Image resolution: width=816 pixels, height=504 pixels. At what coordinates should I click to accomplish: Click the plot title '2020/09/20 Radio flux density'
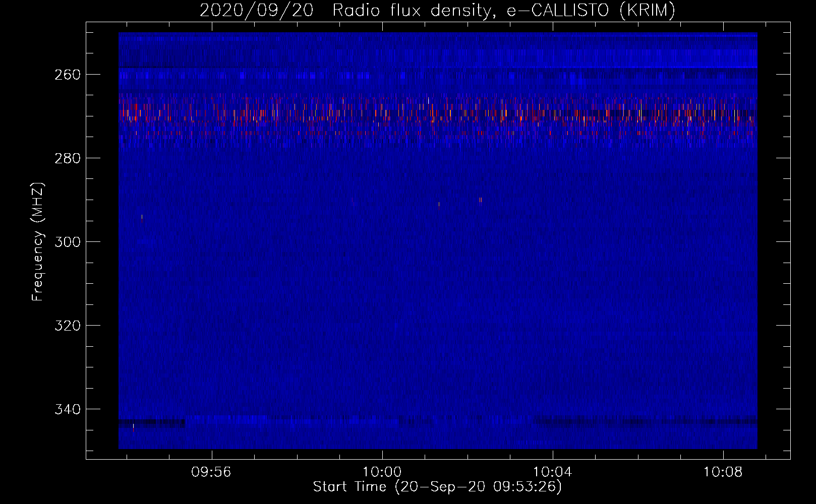(x=438, y=11)
